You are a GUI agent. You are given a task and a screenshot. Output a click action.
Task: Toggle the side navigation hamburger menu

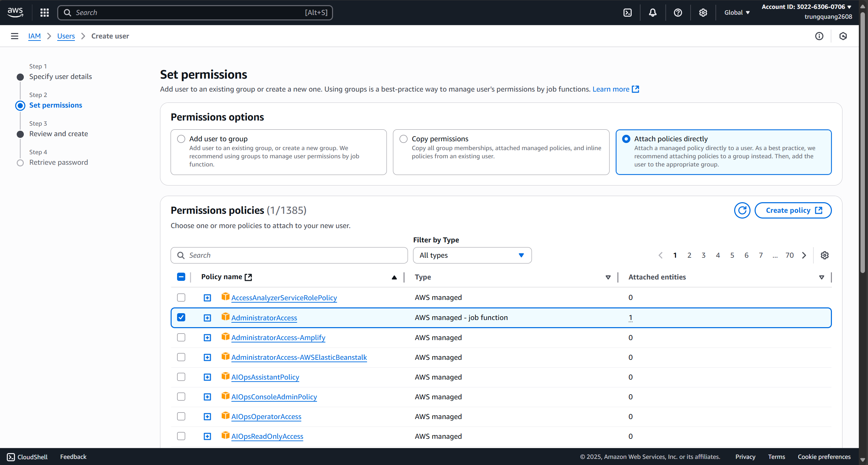15,36
